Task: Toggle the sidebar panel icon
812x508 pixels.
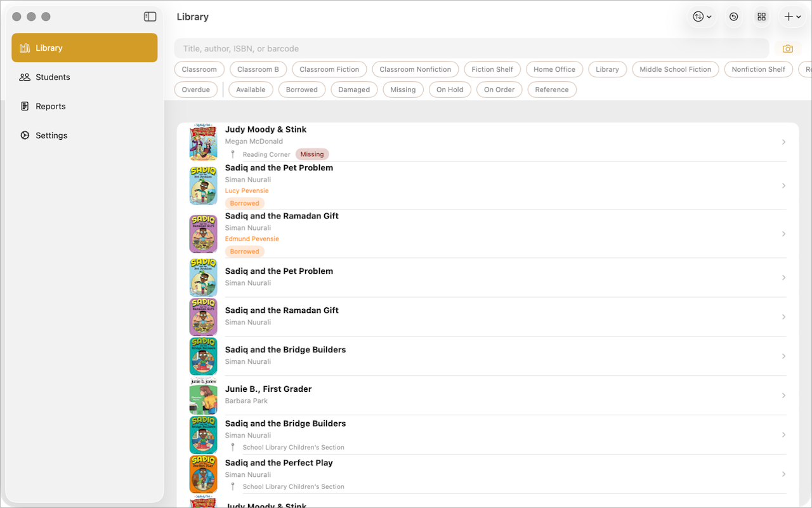Action: coord(150,17)
